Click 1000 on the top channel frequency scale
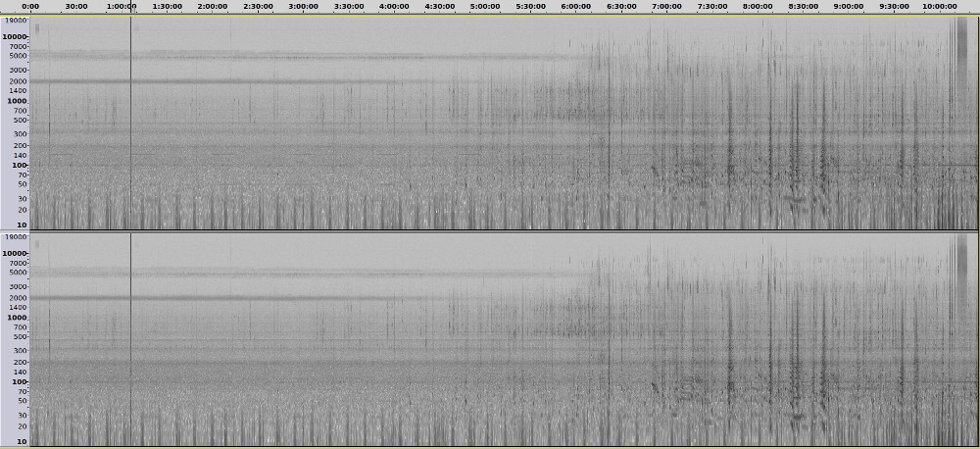This screenshot has width=980, height=449. tap(17, 101)
